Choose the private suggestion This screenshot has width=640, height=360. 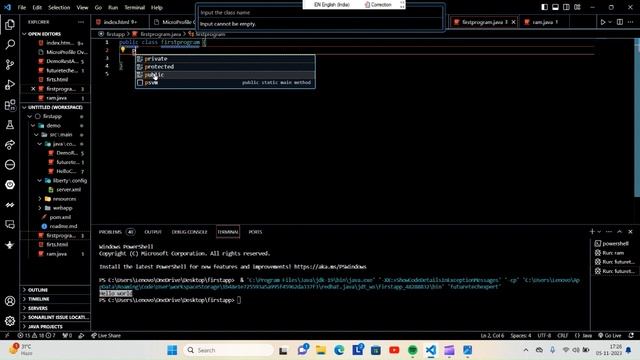tap(225, 59)
